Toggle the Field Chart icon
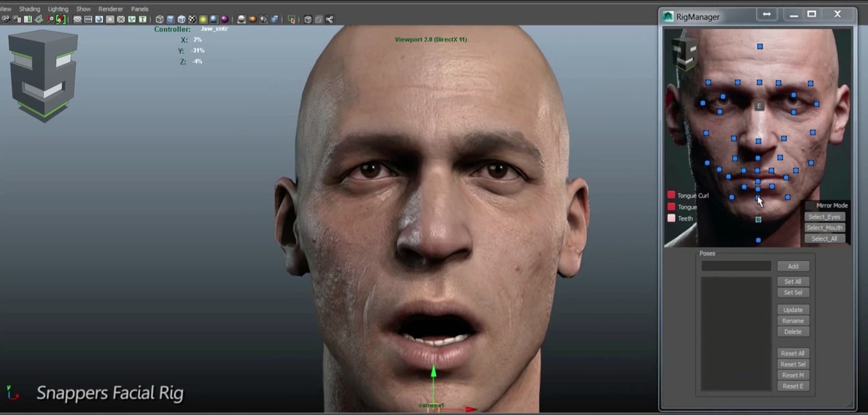The width and height of the screenshot is (868, 415). 121,19
